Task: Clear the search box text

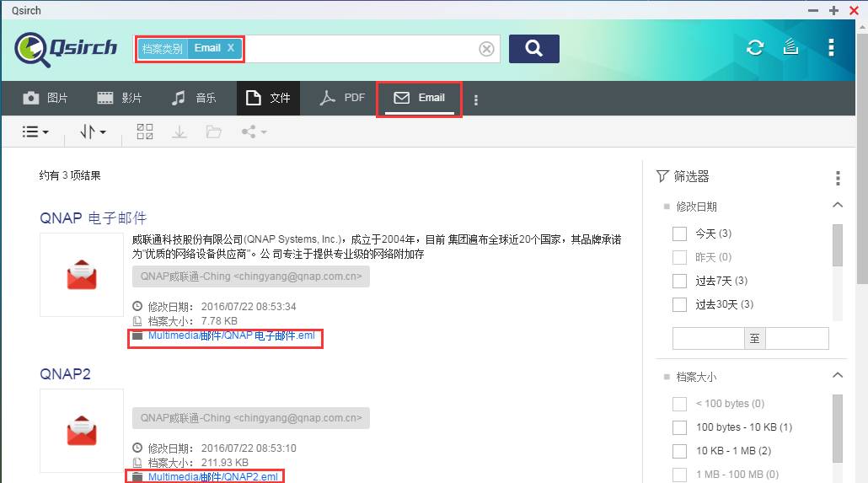Action: [x=486, y=49]
